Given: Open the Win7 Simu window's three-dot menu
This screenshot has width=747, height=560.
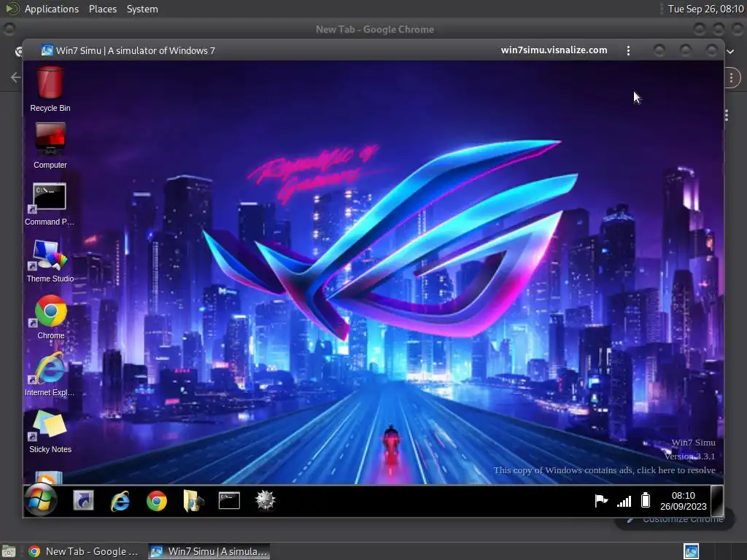Looking at the screenshot, I should point(628,50).
